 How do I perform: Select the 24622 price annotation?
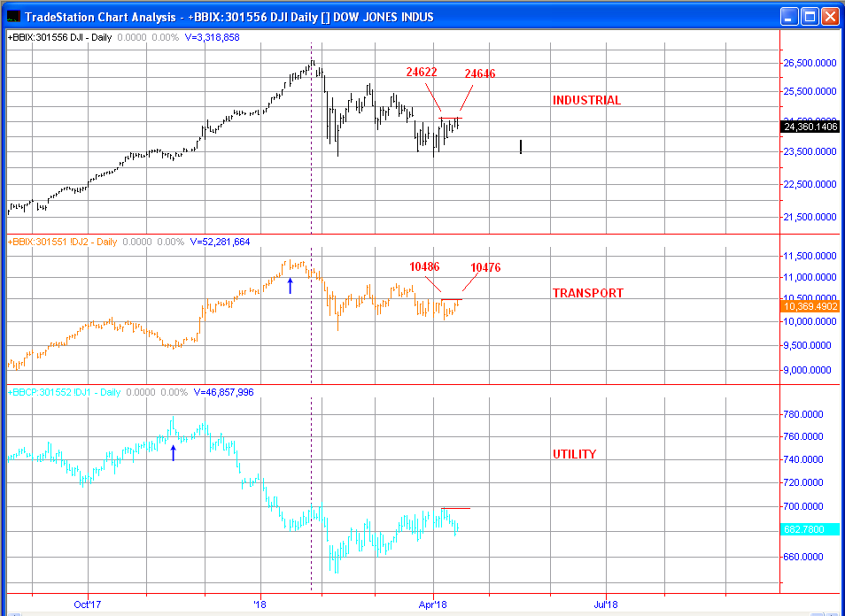(x=422, y=73)
